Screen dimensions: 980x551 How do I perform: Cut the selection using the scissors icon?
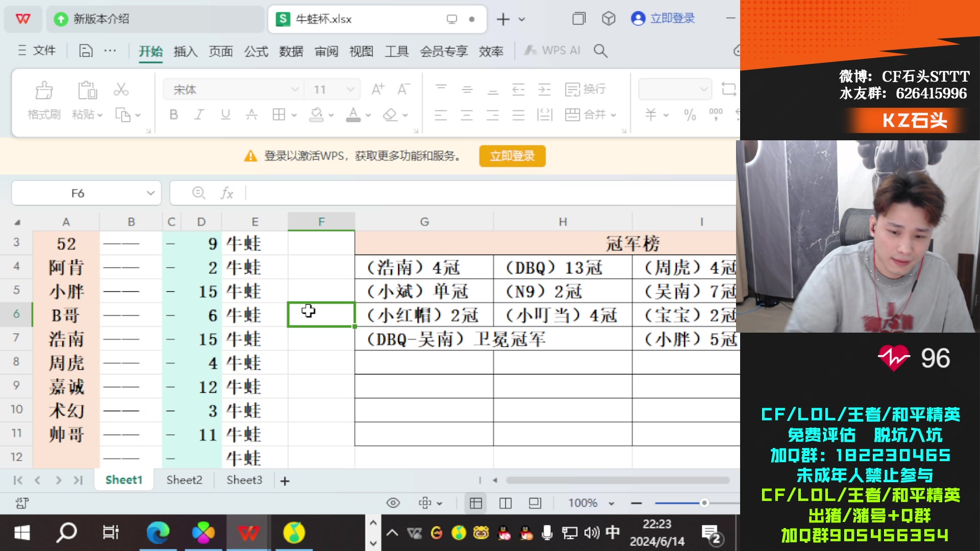click(x=121, y=89)
